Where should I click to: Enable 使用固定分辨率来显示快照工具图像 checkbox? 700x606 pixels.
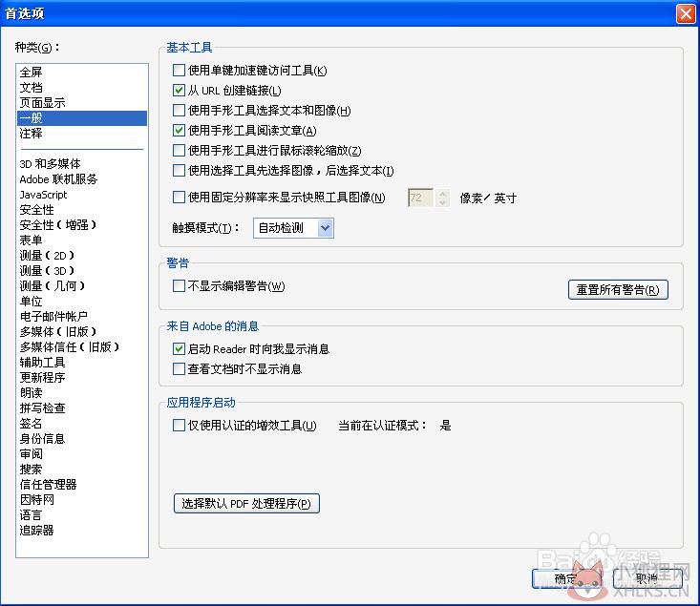[x=179, y=197]
